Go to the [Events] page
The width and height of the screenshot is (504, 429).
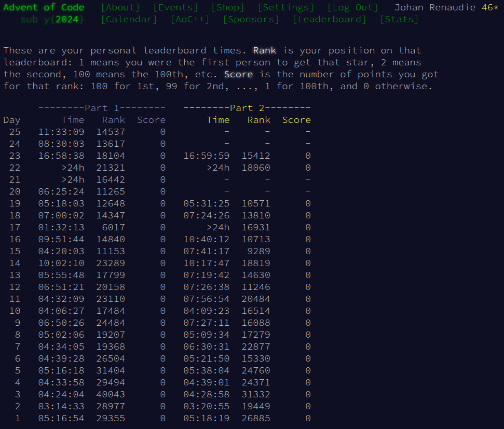tap(175, 7)
